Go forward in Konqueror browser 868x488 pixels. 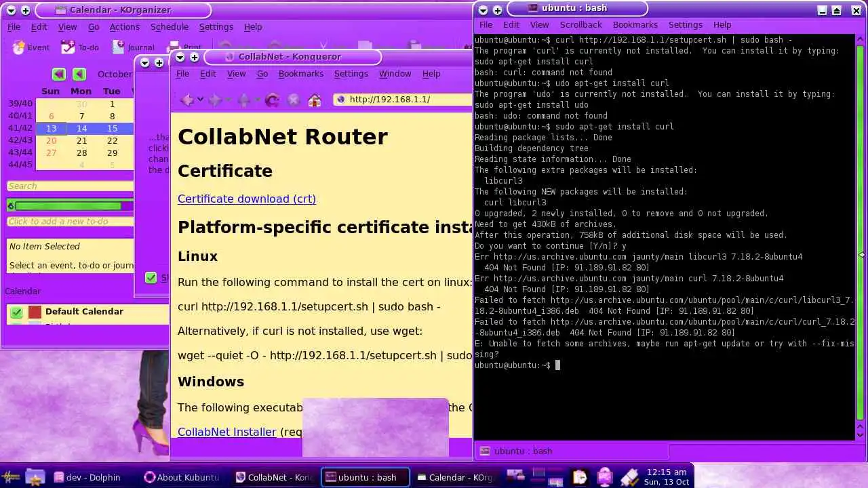(x=215, y=100)
